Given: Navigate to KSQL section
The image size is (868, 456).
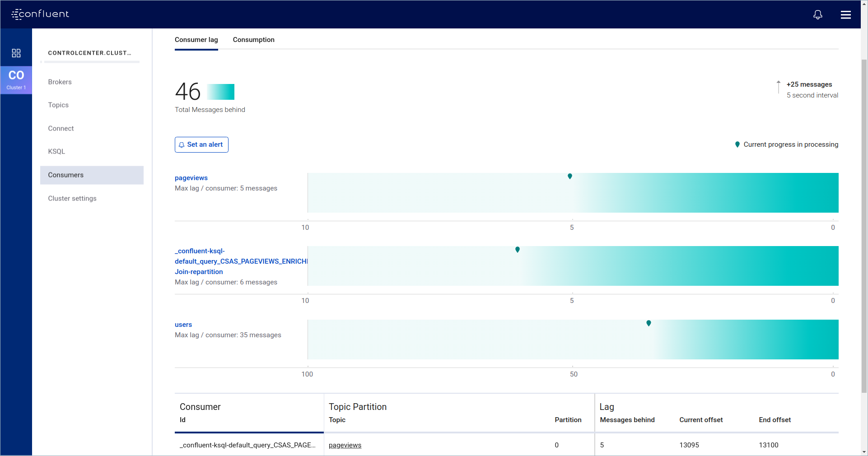Looking at the screenshot, I should click(x=56, y=151).
